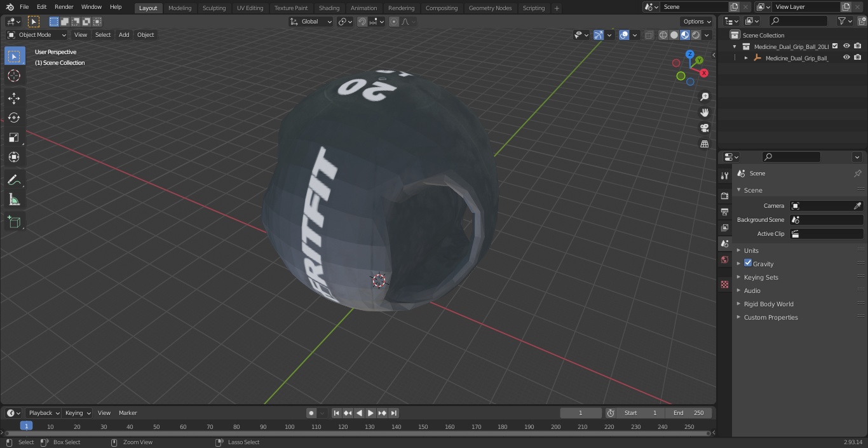Click the current frame number field
This screenshot has width=868, height=448.
pos(581,413)
